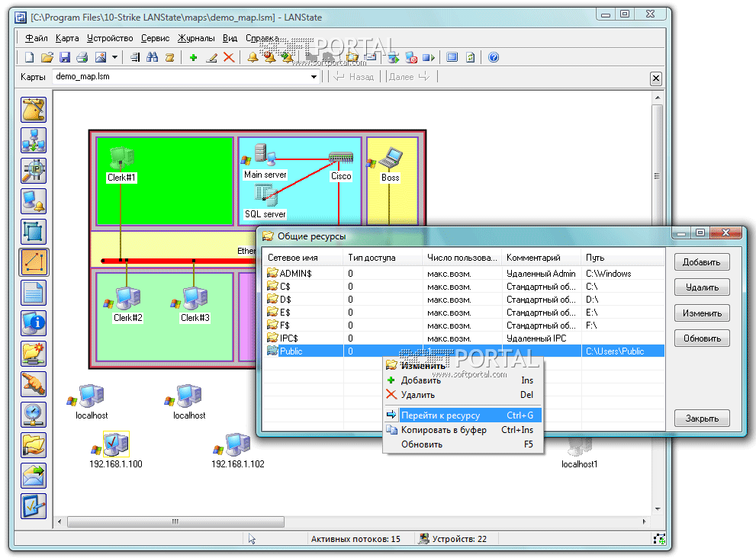
Task: Click Изменить button in dialog
Action: point(702,313)
